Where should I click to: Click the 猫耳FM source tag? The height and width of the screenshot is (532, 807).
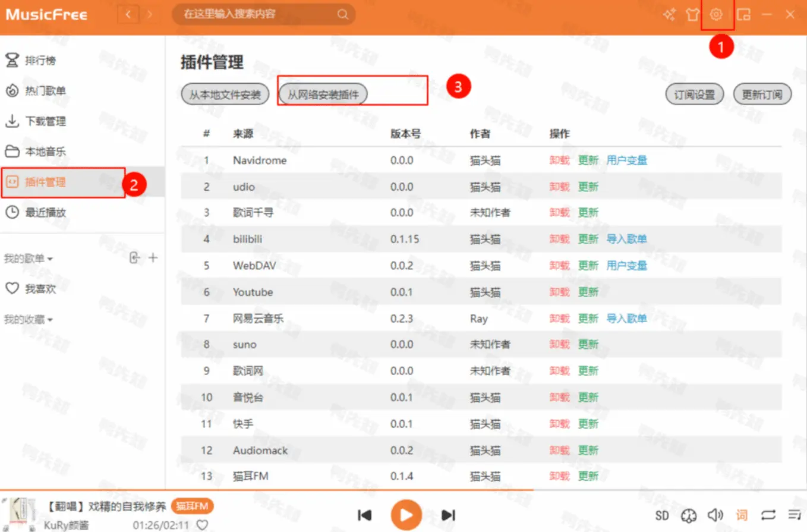tap(193, 506)
